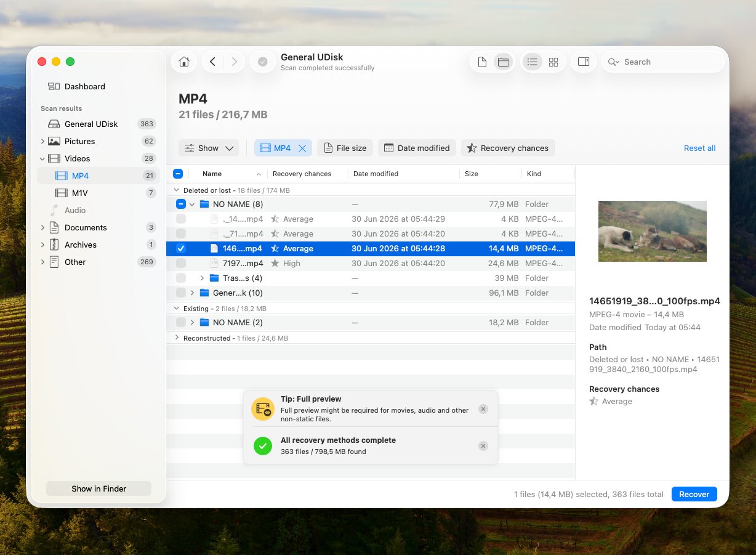Screen dimensions: 756x555
Task: Expand the Archives tree chevron
Action: 42,245
